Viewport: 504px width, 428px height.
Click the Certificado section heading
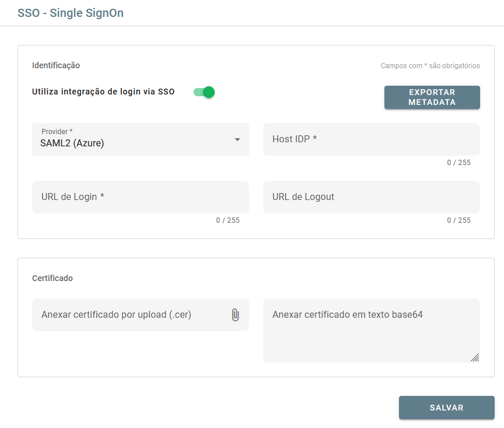coord(51,278)
